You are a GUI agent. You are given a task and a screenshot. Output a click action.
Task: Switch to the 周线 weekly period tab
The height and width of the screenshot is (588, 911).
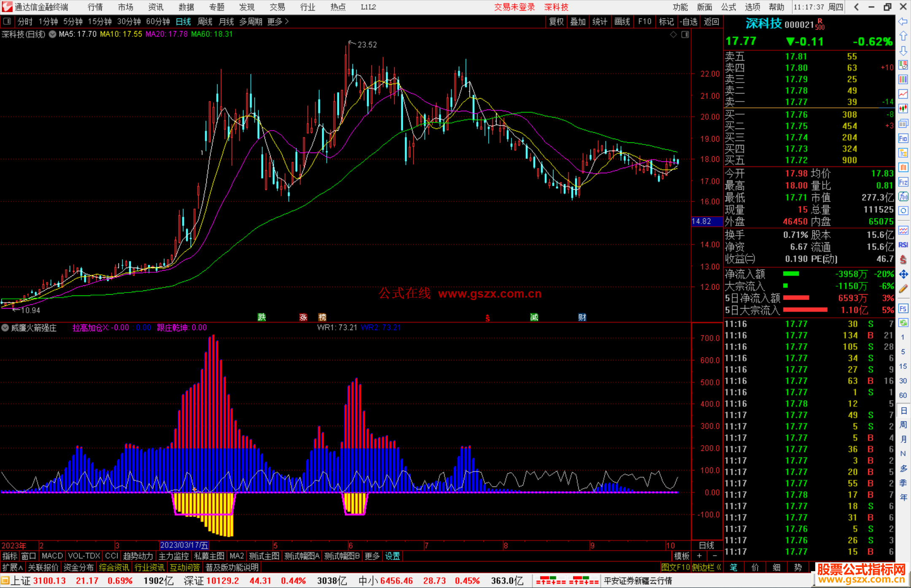coord(205,21)
